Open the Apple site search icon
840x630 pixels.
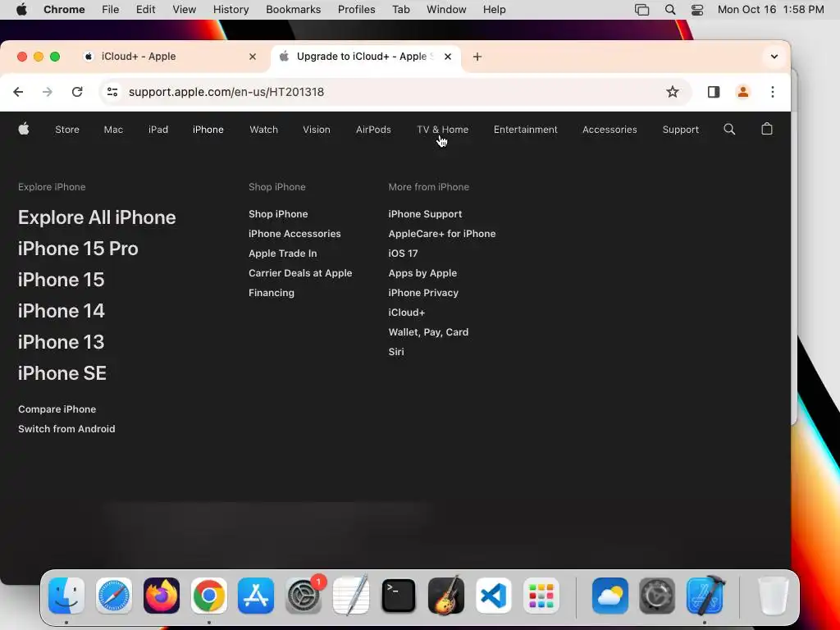pos(729,129)
